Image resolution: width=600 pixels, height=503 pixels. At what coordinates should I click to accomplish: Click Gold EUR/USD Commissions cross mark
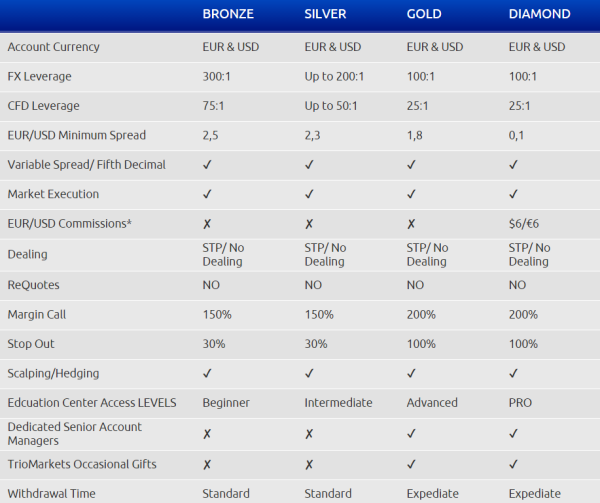point(411,224)
